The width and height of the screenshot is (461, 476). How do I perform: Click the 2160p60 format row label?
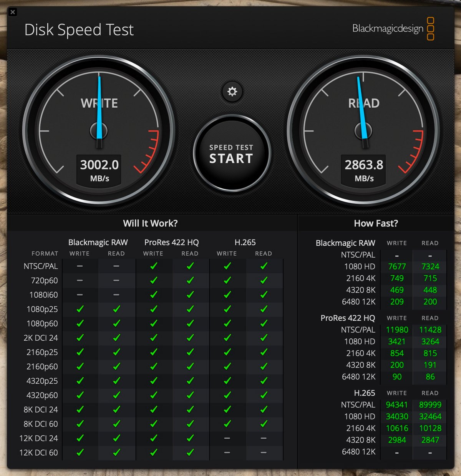pyautogui.click(x=42, y=367)
